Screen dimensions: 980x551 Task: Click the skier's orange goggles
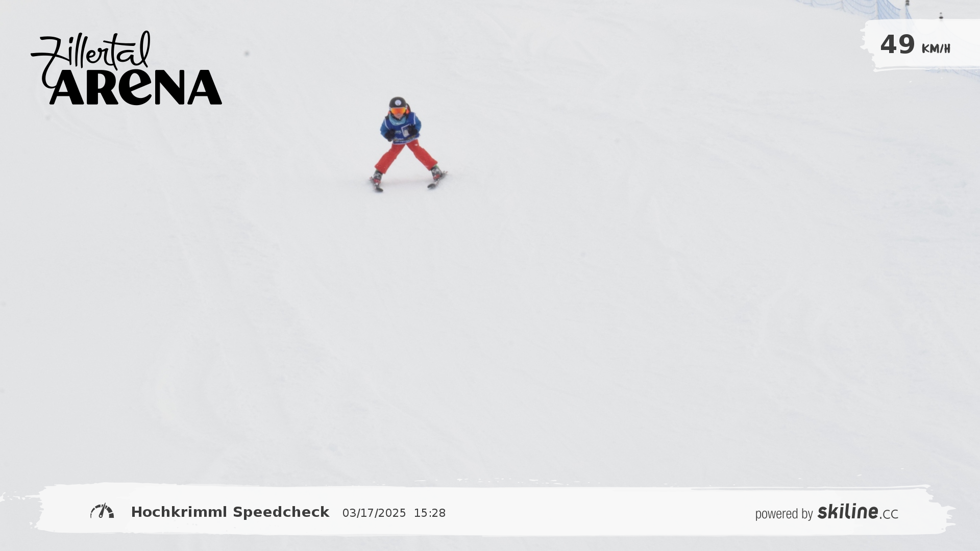tap(398, 111)
